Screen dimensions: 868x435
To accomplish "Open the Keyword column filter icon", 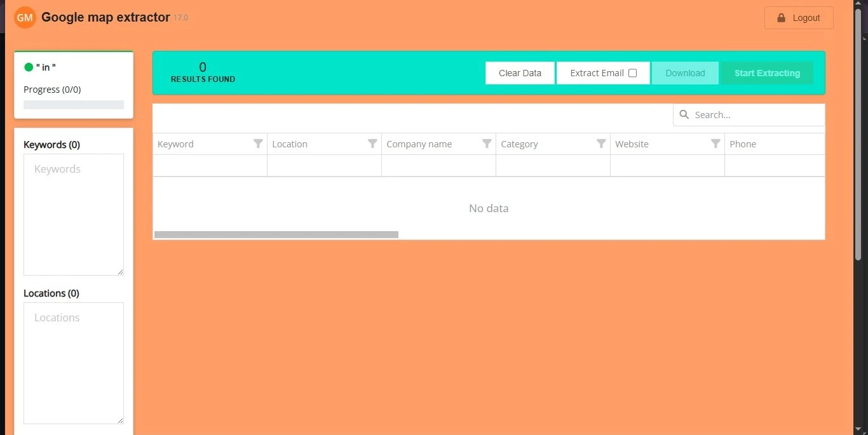I will (258, 144).
